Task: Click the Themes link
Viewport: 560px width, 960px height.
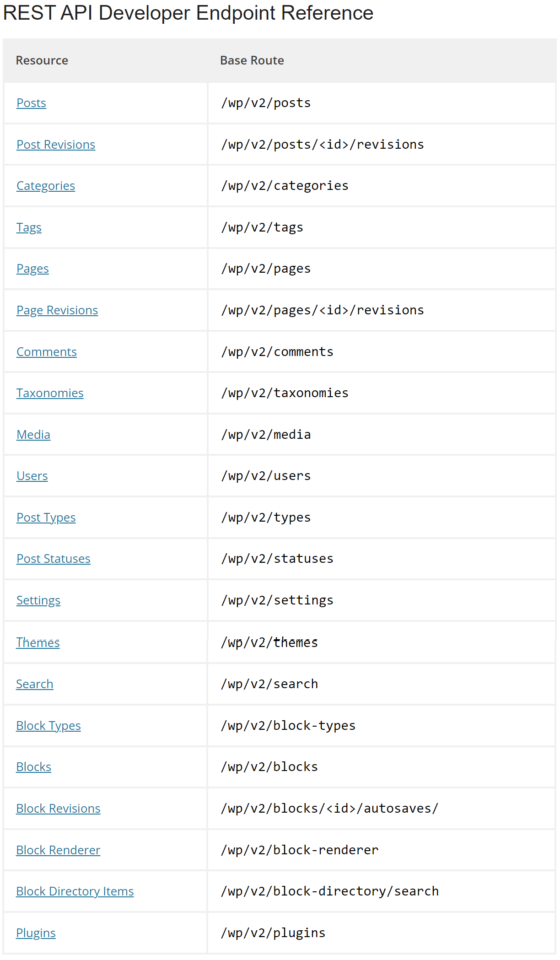Action: click(x=38, y=643)
